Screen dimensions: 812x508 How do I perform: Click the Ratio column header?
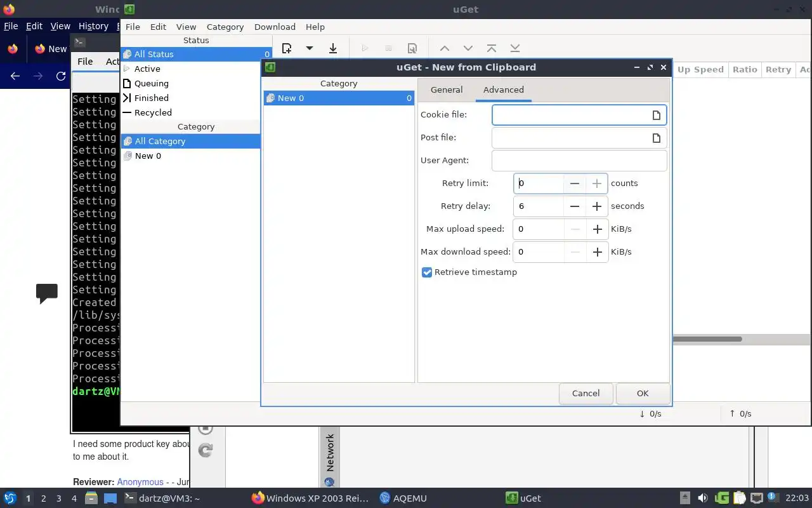[x=745, y=69]
